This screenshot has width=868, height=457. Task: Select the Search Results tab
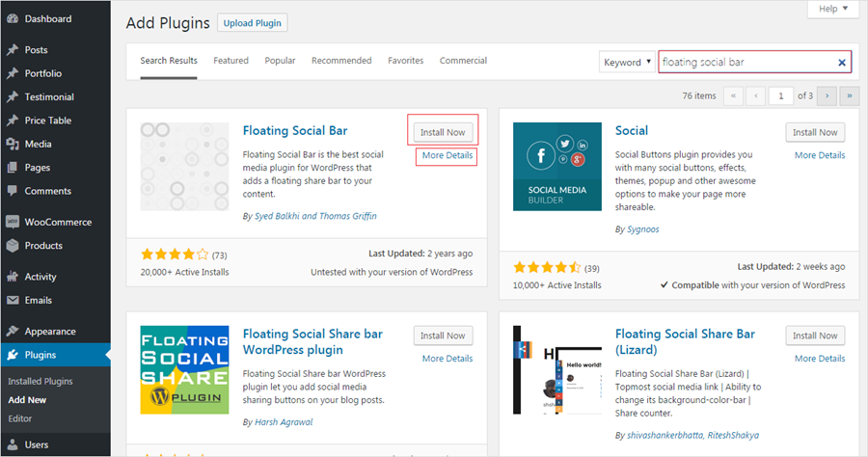coord(169,61)
